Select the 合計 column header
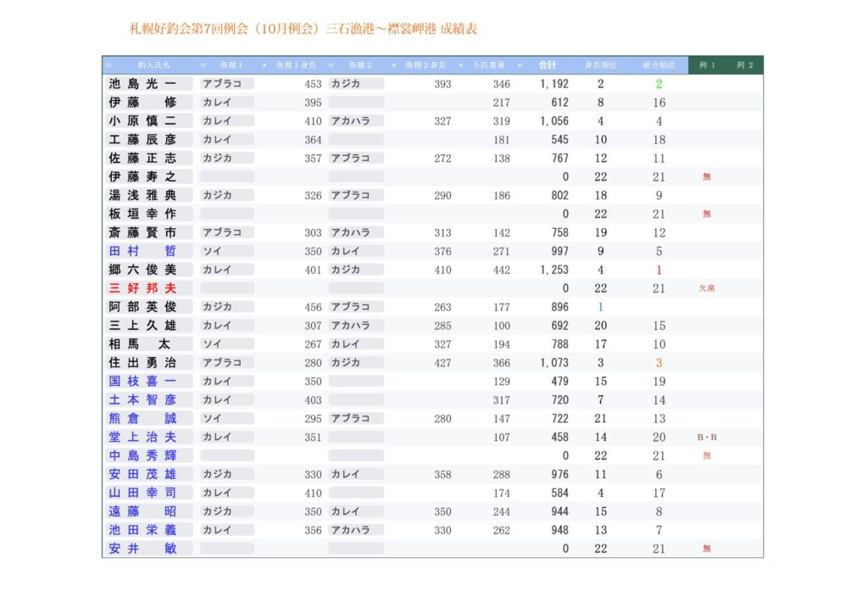 click(548, 65)
